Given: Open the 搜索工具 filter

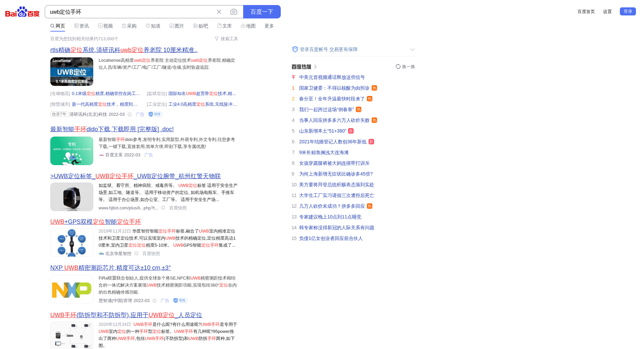Looking at the screenshot, I should tap(226, 39).
